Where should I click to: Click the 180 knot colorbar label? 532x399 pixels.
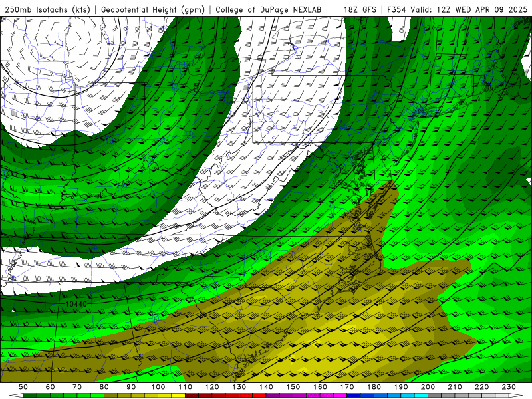374,387
